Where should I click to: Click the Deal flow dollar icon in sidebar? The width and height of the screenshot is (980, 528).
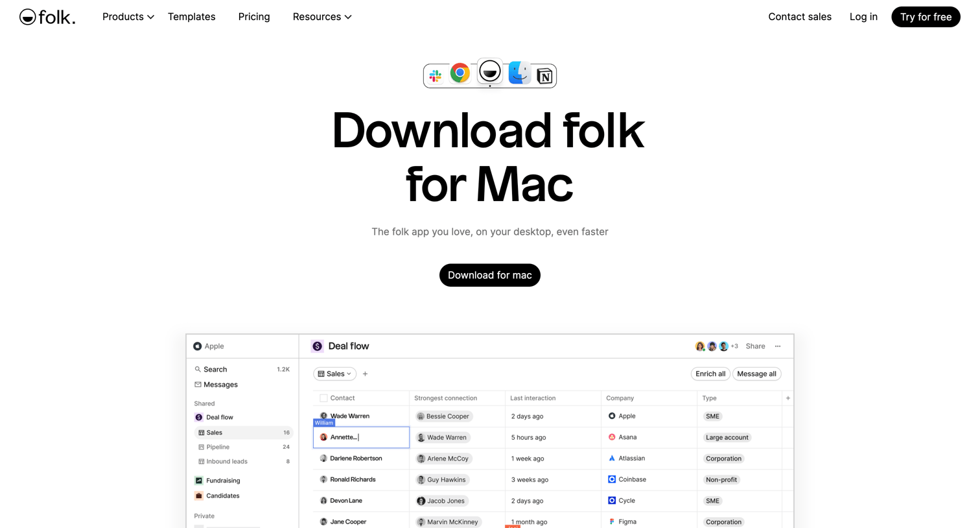(x=199, y=418)
